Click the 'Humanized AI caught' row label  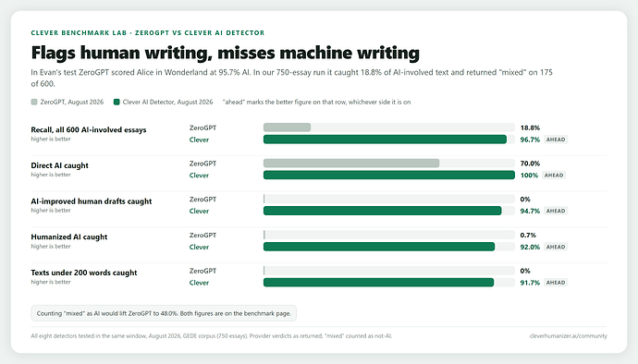tap(69, 237)
